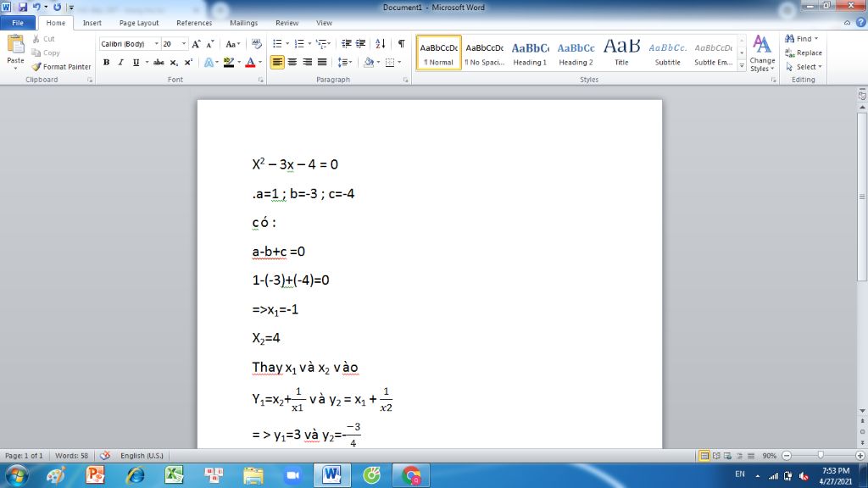Apply the Title style
This screenshot has height=488, width=868.
(x=621, y=53)
